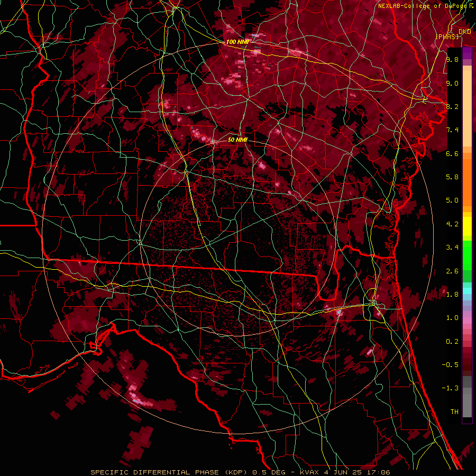
Task: Click the 6.6 value on the color scale
Action: point(452,153)
